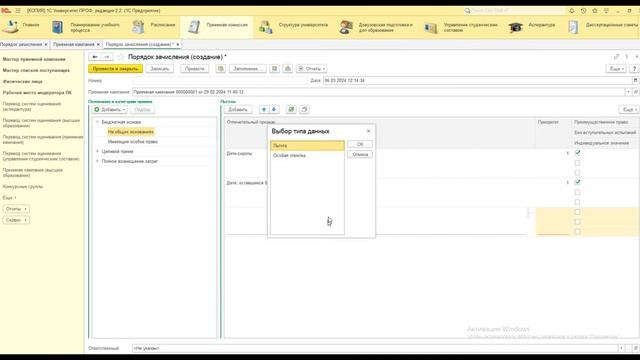The image size is (640, 360).
Task: Open help with the question mark
Action: coord(634,69)
